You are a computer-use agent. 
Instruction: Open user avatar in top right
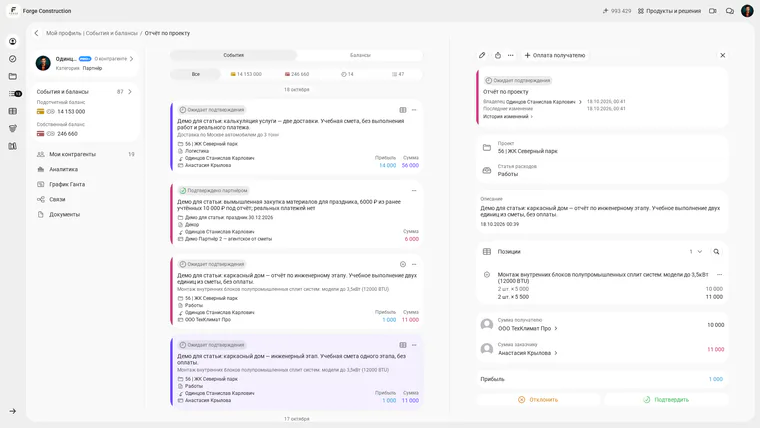click(747, 11)
